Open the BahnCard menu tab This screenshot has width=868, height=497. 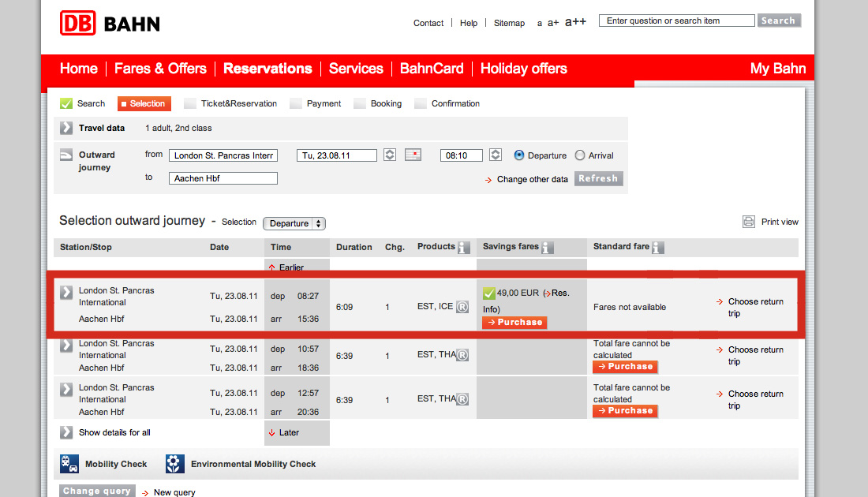432,69
